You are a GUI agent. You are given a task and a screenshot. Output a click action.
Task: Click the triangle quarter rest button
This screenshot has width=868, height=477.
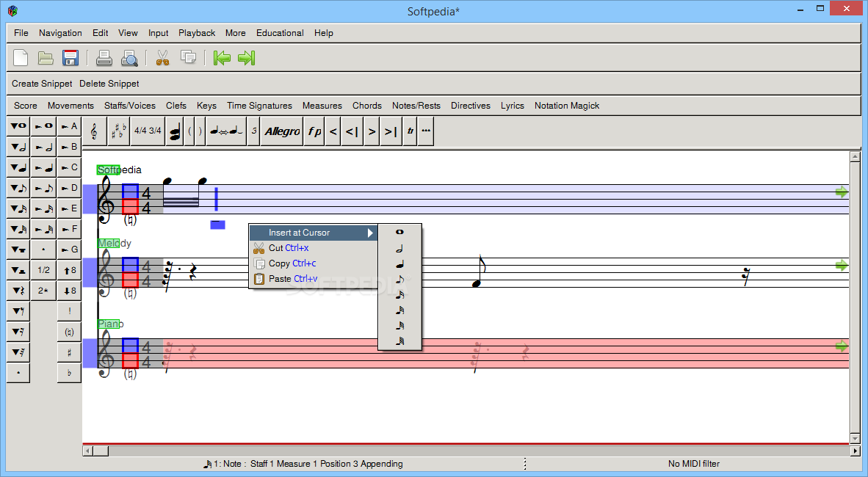pyautogui.click(x=18, y=291)
